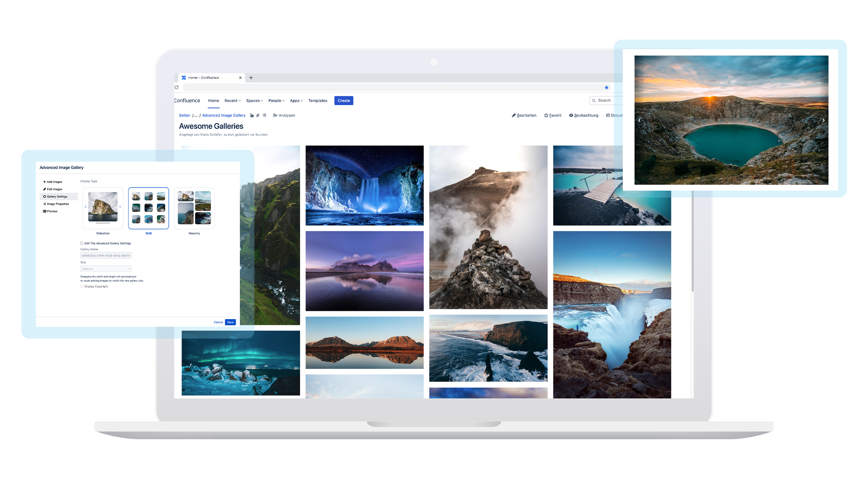Open the Apps dropdown

296,101
